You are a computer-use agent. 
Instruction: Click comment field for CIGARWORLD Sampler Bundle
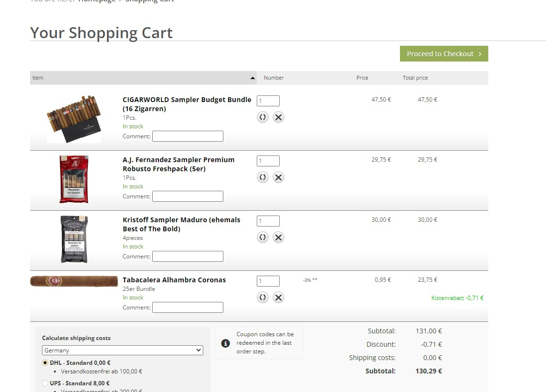pyautogui.click(x=188, y=136)
